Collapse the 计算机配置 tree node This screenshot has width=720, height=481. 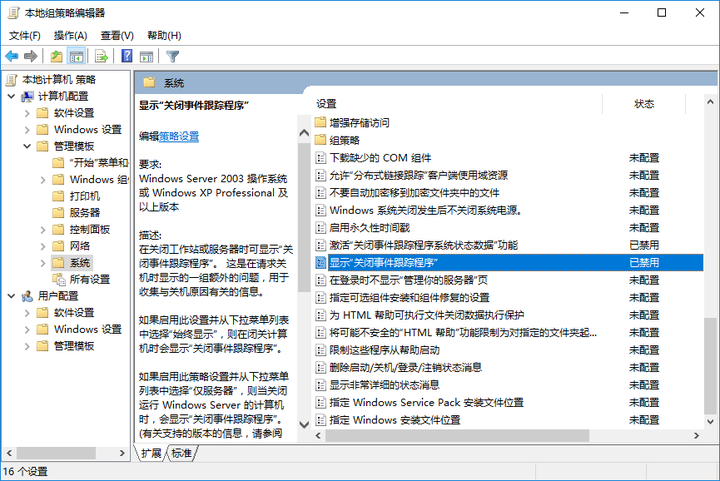coord(11,96)
